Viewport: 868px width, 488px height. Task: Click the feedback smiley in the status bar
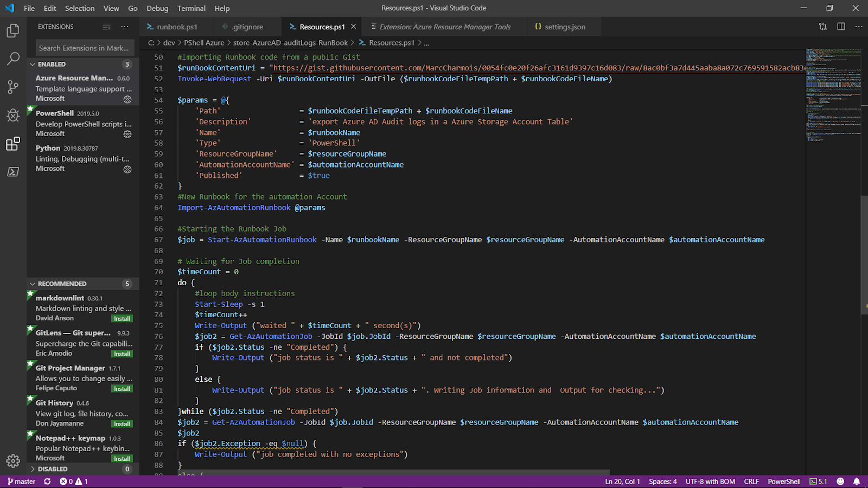pos(840,481)
